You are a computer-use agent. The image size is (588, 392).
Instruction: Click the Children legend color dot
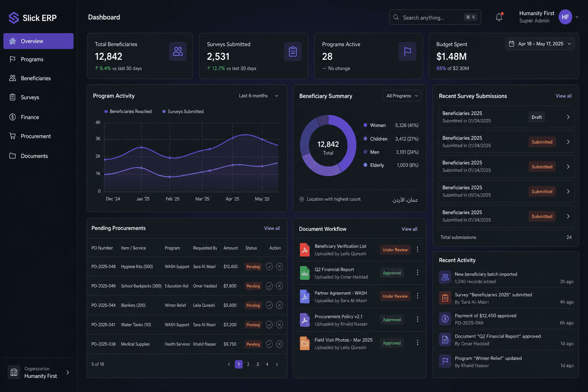tap(365, 139)
